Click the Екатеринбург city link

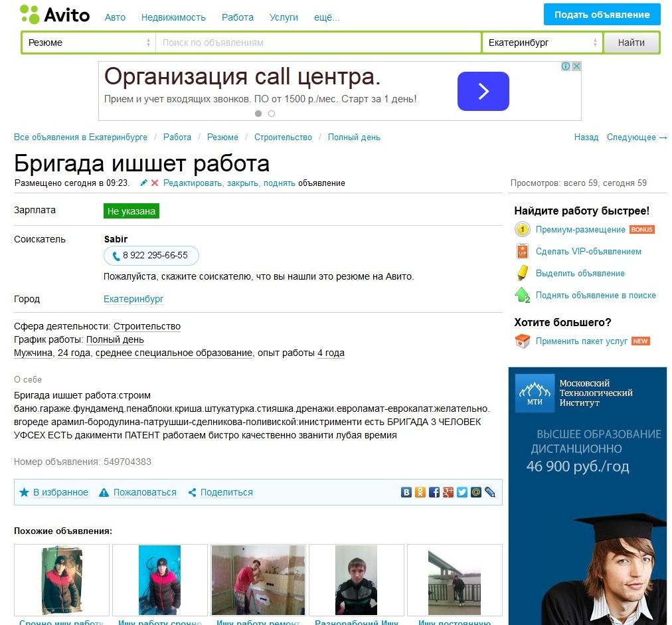point(133,299)
